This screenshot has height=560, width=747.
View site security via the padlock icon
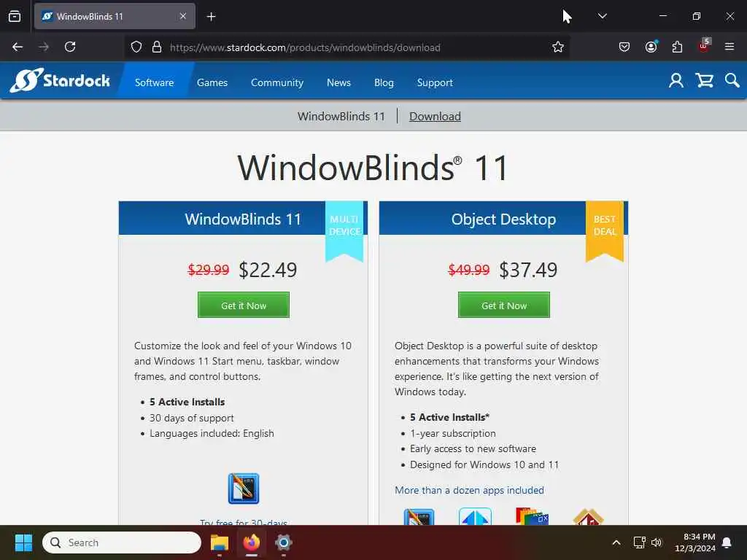[157, 47]
